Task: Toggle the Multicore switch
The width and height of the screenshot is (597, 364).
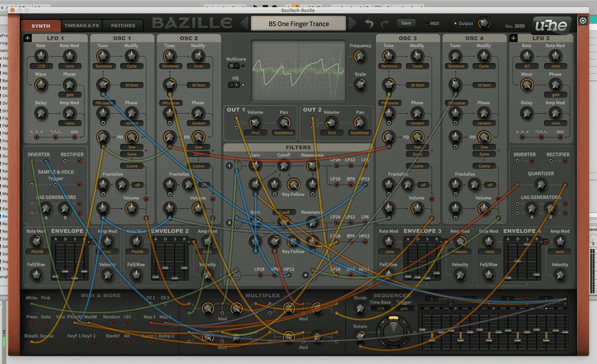Action: (234, 66)
